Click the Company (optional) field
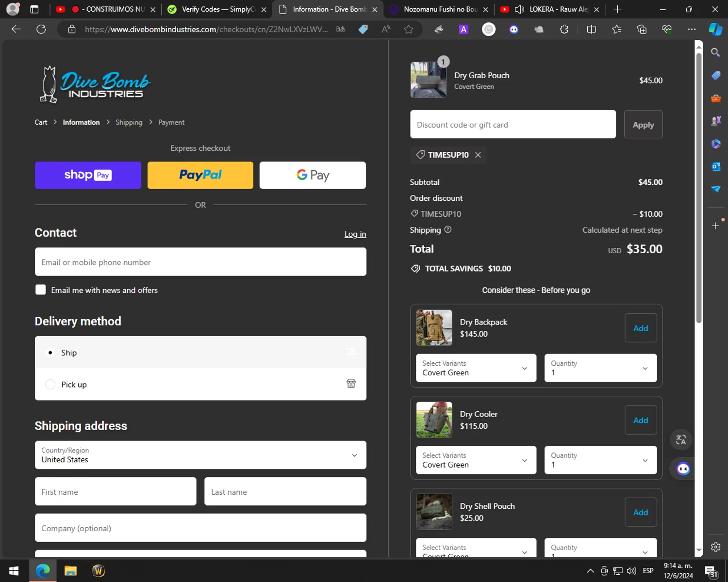This screenshot has height=582, width=728. pyautogui.click(x=200, y=528)
